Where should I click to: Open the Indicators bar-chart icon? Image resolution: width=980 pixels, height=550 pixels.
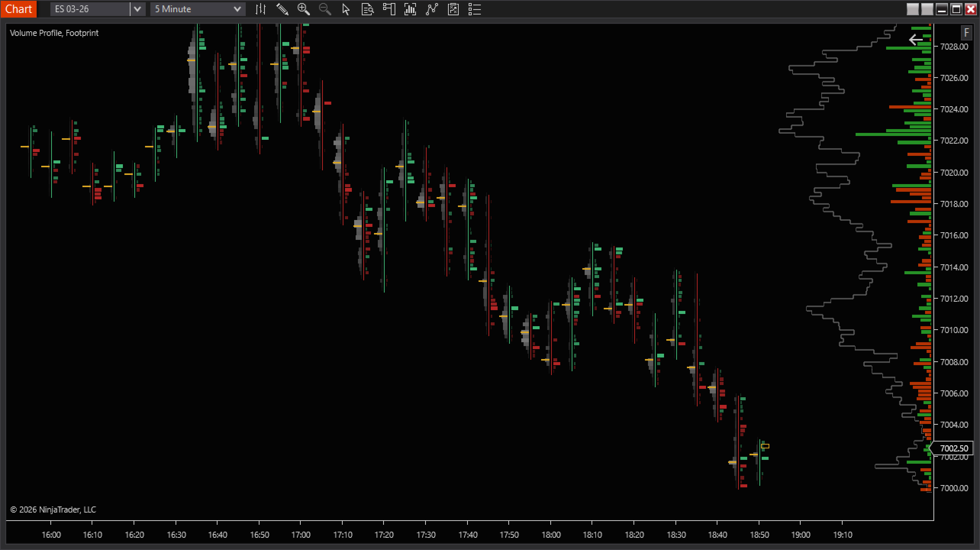[410, 9]
